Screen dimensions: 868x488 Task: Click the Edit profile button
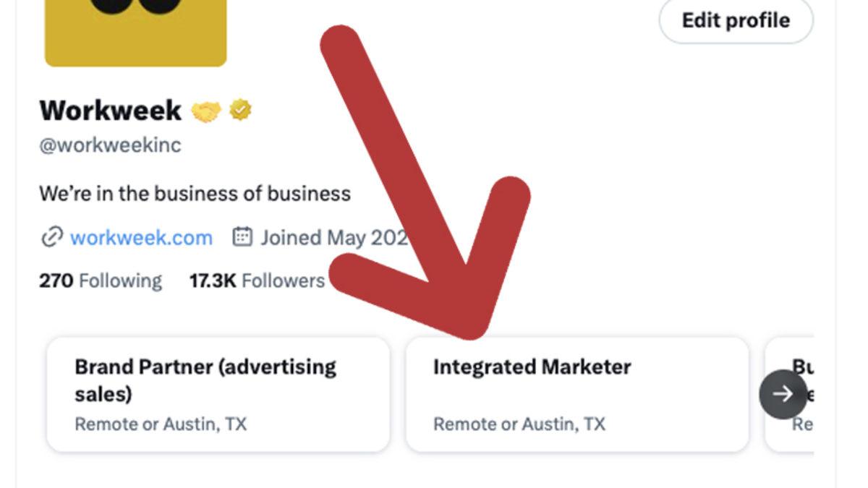736,20
